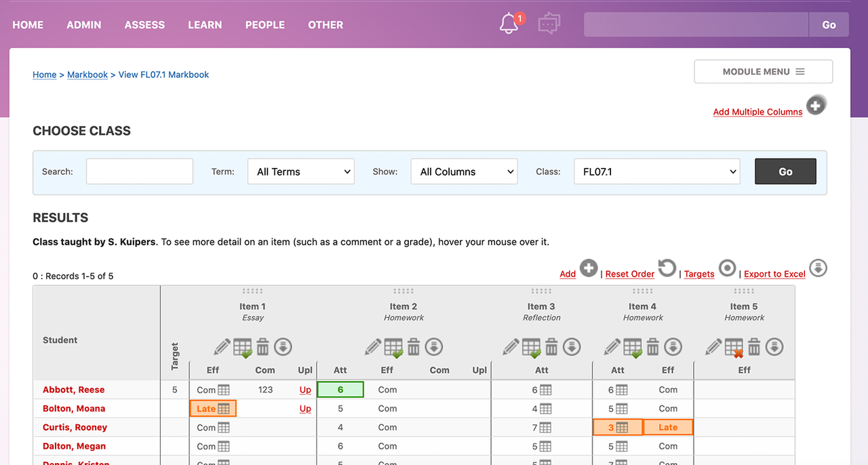Export Item 3 Reflection with download icon

pos(572,347)
